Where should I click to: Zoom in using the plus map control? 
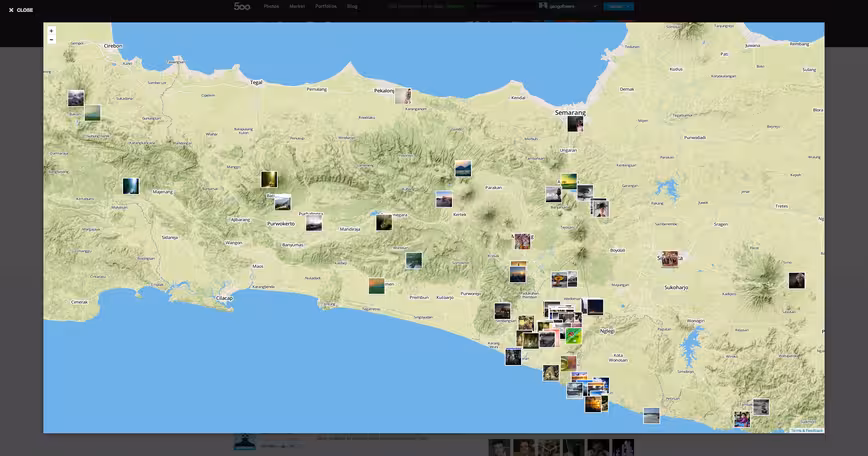pos(51,31)
